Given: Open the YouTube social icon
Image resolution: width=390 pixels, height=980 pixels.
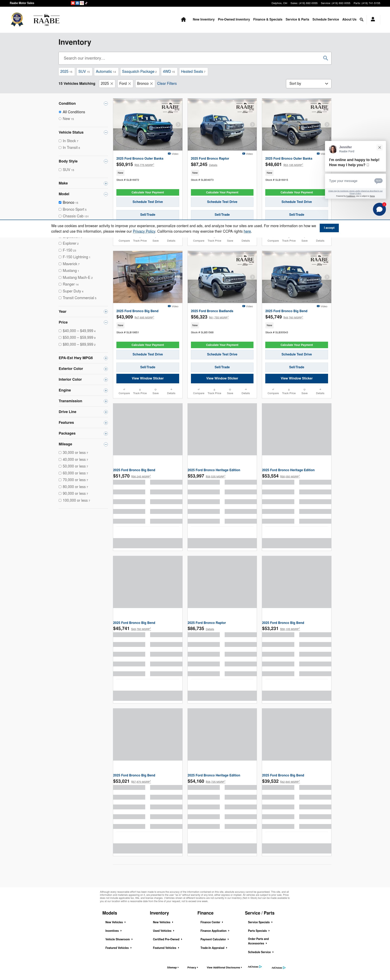Looking at the screenshot, I should 73,3.
